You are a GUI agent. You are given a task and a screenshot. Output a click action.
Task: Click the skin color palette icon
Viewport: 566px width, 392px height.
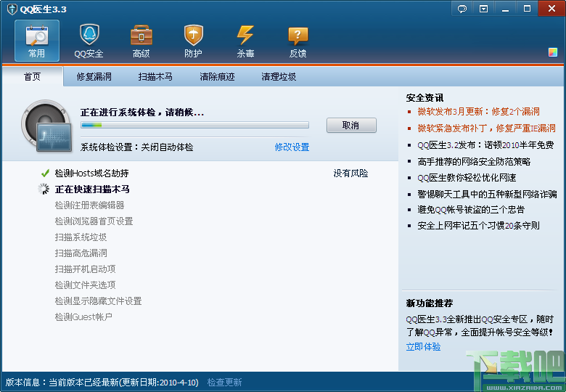[x=553, y=52]
